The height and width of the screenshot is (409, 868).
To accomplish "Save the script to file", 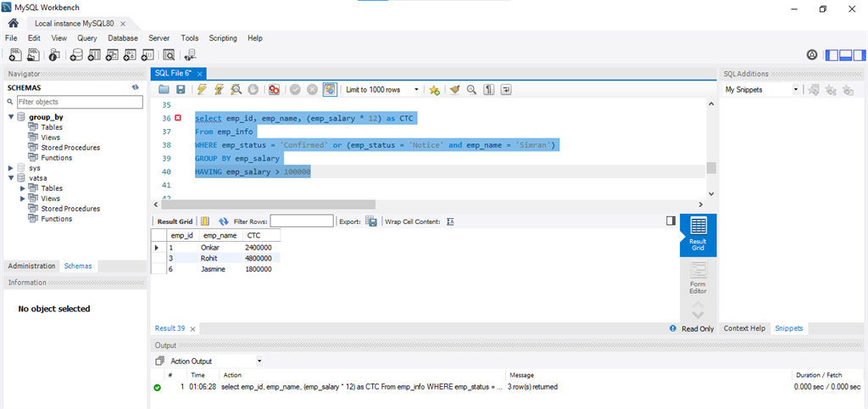I will [181, 89].
